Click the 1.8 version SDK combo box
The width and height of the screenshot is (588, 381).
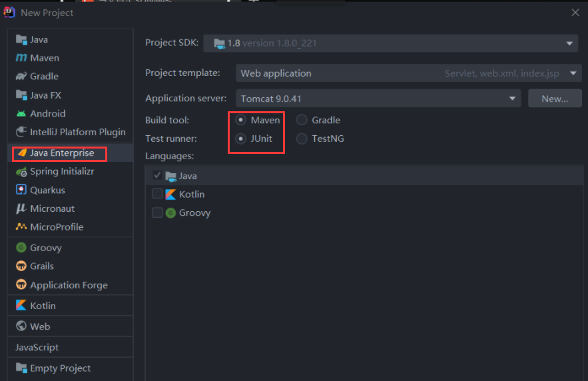click(390, 43)
